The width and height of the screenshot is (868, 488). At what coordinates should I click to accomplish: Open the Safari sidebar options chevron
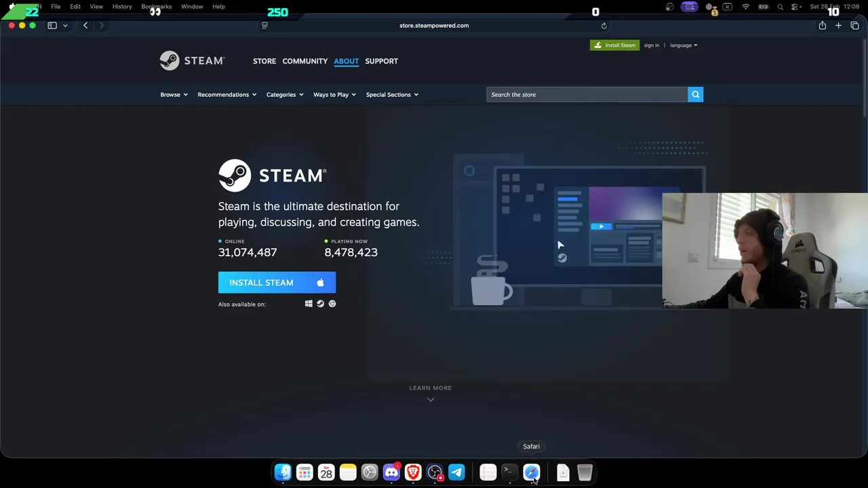coord(65,26)
